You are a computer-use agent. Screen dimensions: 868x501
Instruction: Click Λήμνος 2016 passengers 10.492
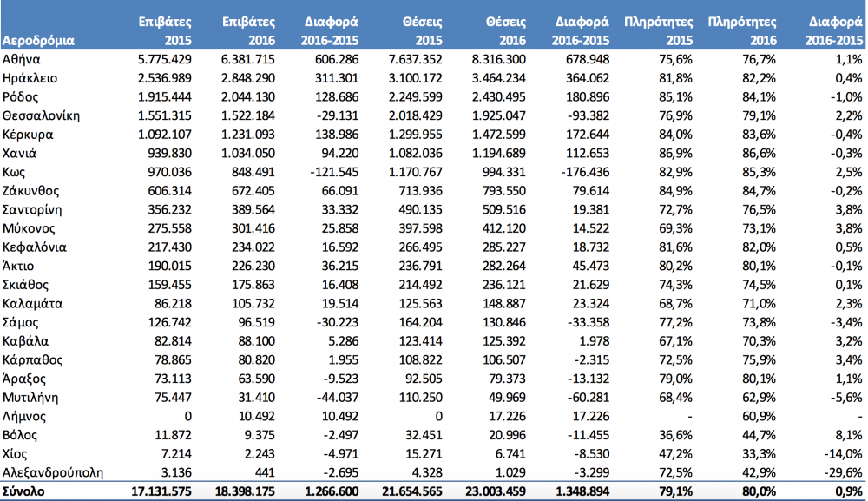point(255,417)
